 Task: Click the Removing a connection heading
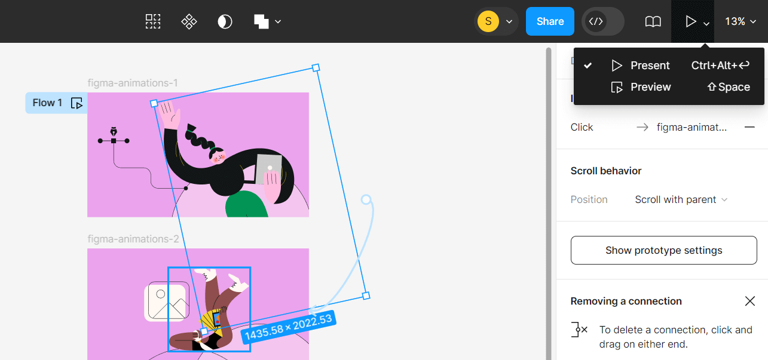coord(626,301)
